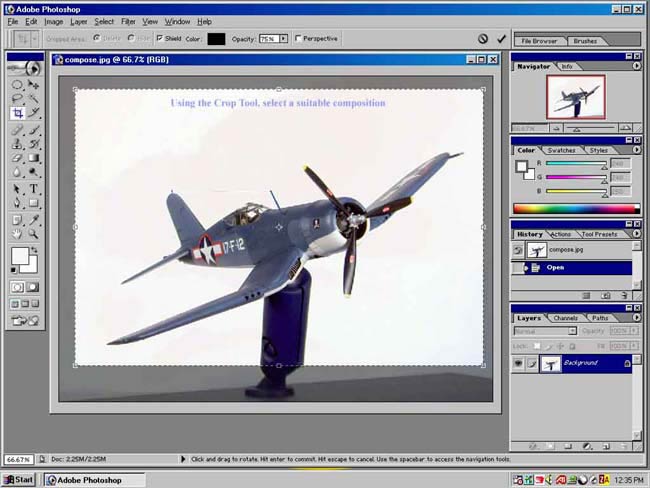Select the Type tool
Viewport: 650px width, 488px height.
click(33, 189)
